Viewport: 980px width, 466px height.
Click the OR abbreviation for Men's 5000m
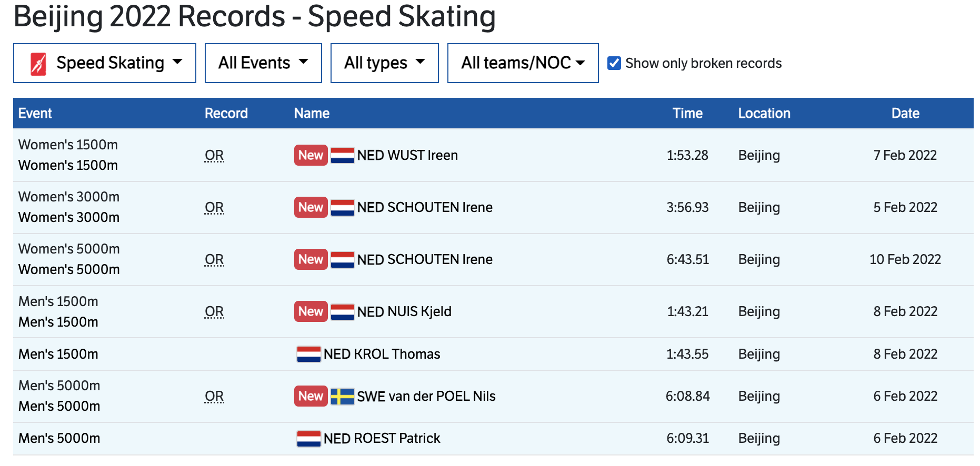tap(214, 397)
